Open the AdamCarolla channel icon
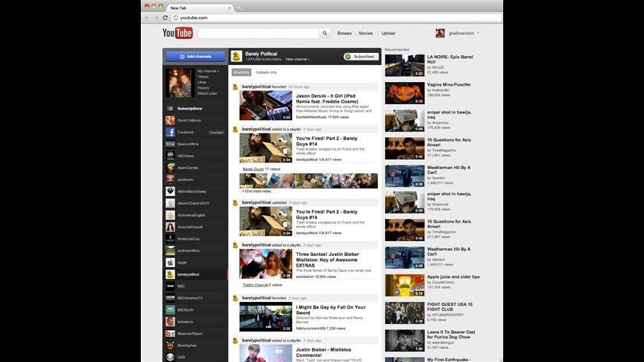This screenshot has width=644, height=362. tap(170, 168)
